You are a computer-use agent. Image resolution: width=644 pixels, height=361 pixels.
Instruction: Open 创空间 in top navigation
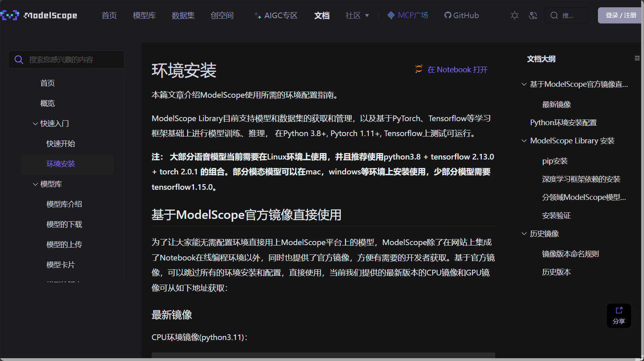click(x=222, y=15)
